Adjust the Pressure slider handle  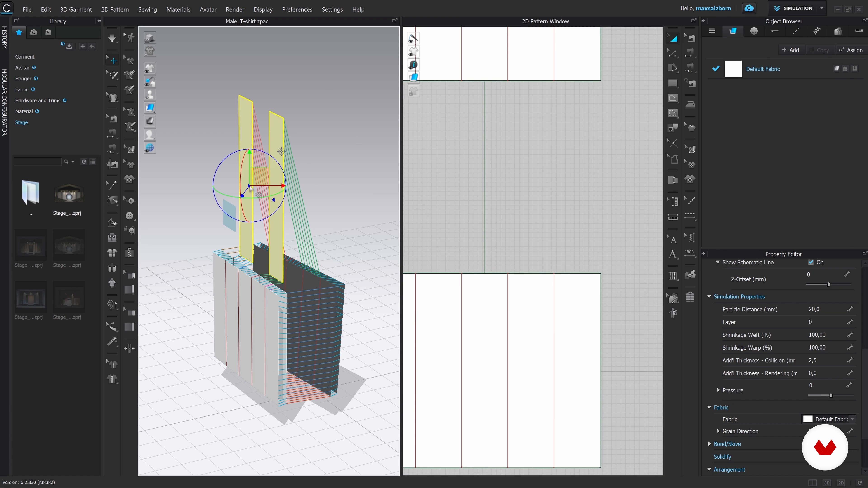831,395
